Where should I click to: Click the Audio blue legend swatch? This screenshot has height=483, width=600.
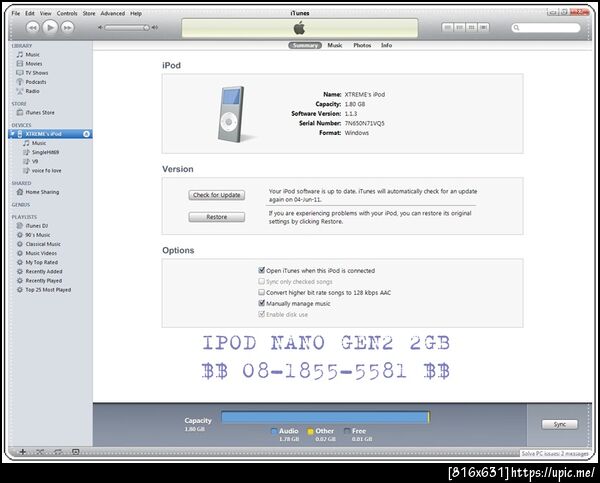coord(274,431)
